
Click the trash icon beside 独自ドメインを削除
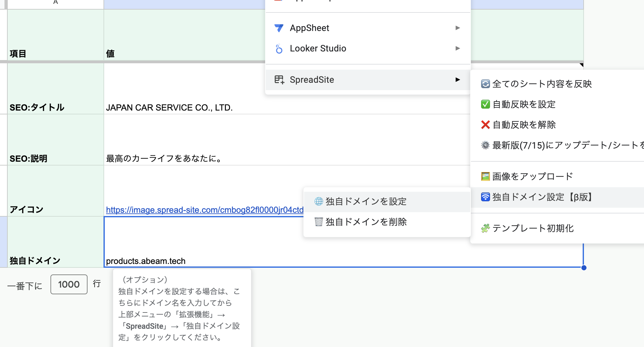coord(319,222)
